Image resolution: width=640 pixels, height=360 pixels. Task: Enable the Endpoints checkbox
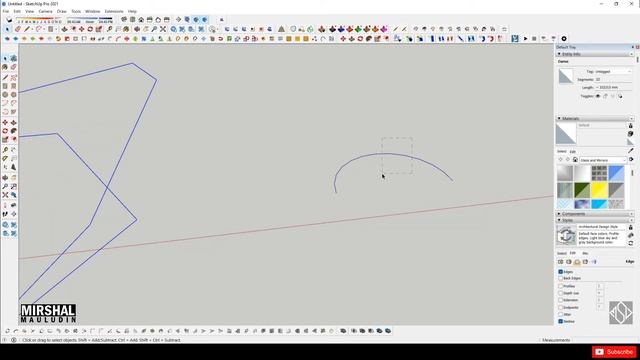(x=561, y=307)
